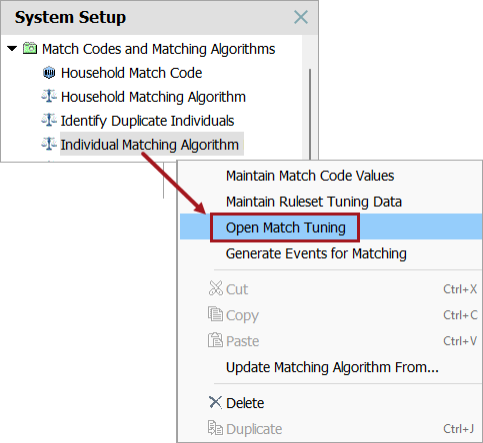Click the Household Match Code barcode icon
This screenshot has height=443, width=483.
(x=49, y=73)
